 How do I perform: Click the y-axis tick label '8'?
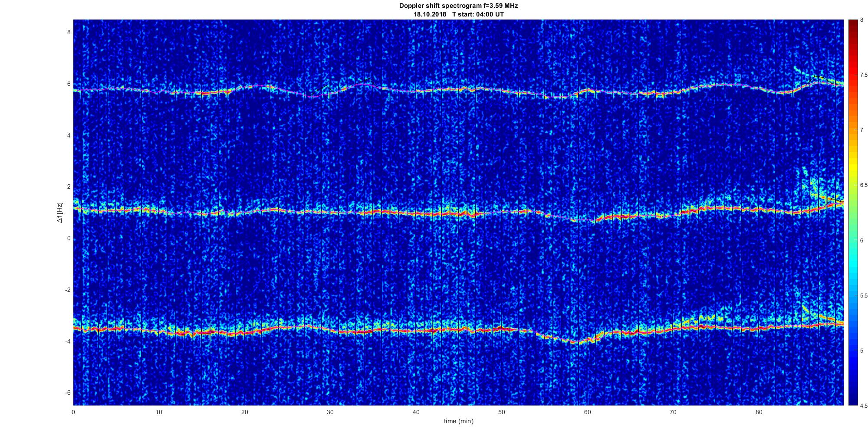pos(69,33)
